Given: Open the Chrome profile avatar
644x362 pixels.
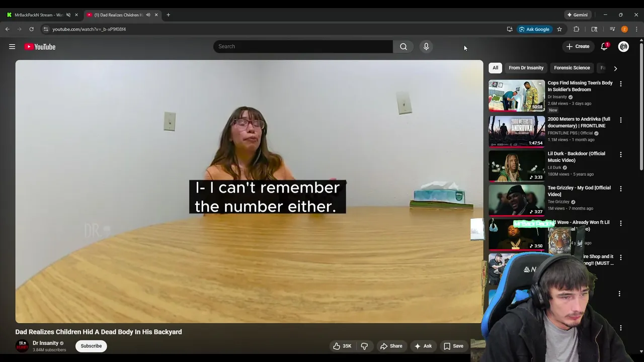Looking at the screenshot, I should pyautogui.click(x=624, y=29).
